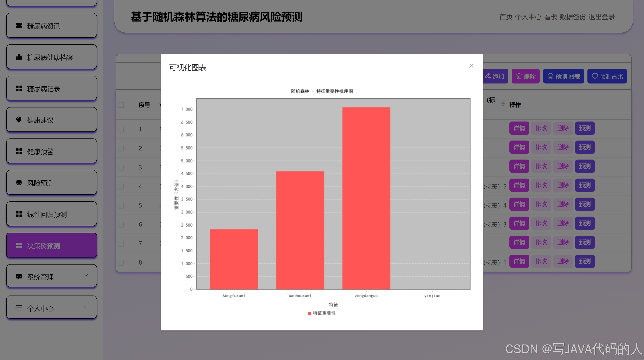
Task: Click the pencil icon on 添加 button
Action: (x=488, y=76)
